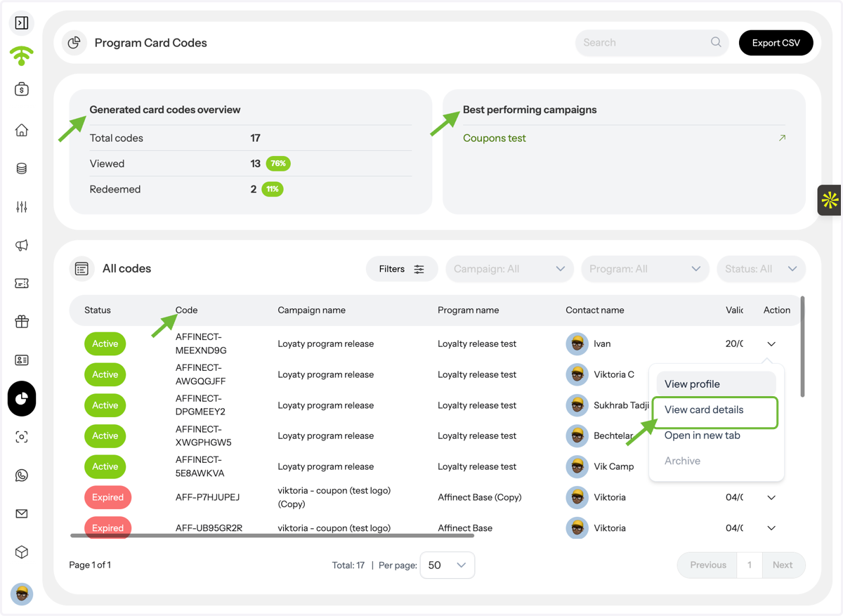Open the home icon in sidebar
Screen dimensions: 843x616
(22, 131)
